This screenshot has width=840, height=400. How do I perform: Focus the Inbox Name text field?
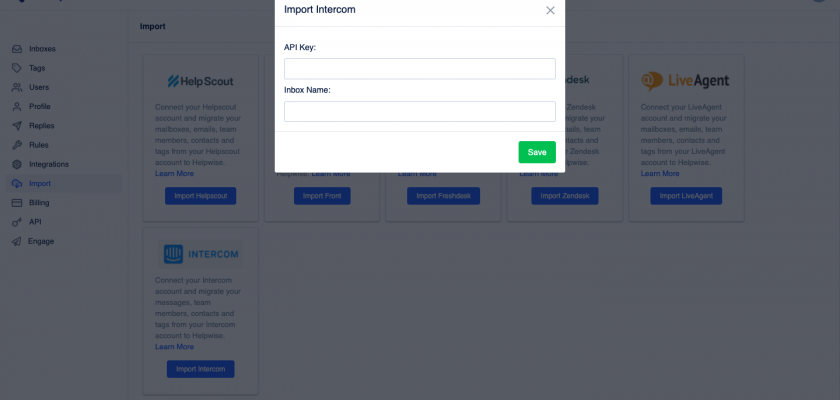[x=419, y=111]
